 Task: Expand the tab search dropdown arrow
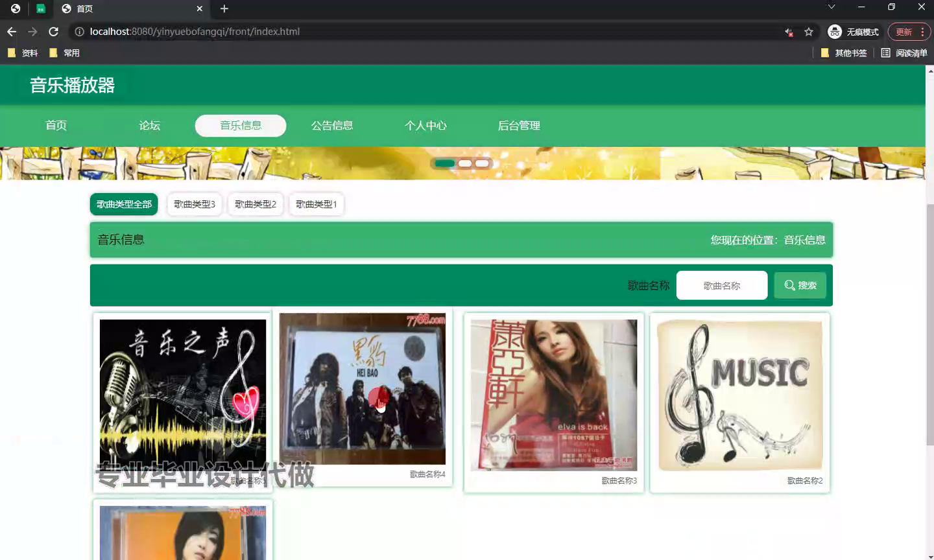pos(832,7)
